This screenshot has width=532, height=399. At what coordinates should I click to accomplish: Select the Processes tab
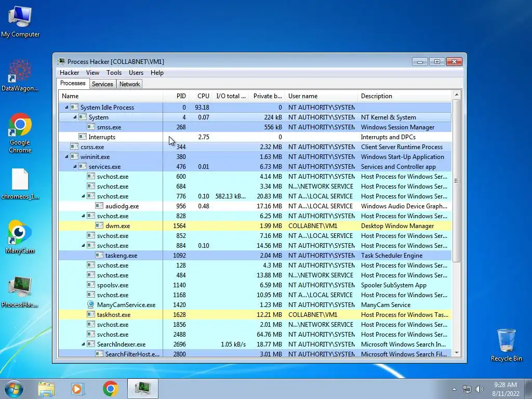pos(73,84)
